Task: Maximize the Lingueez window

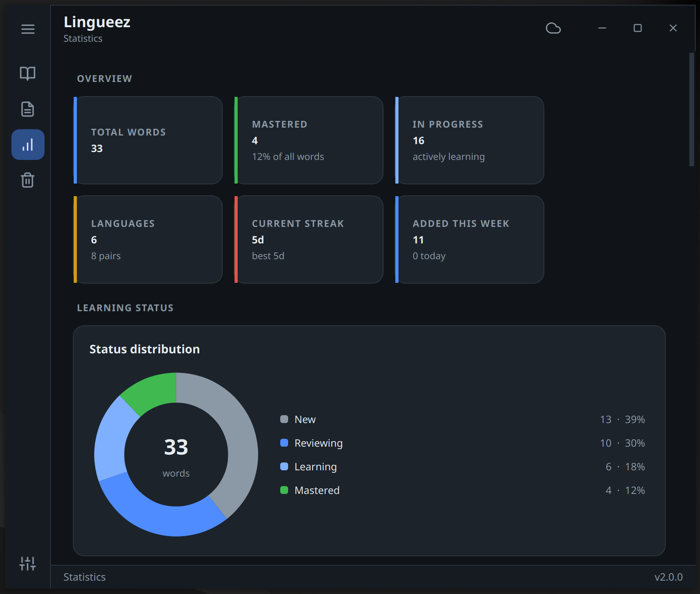Action: point(638,28)
